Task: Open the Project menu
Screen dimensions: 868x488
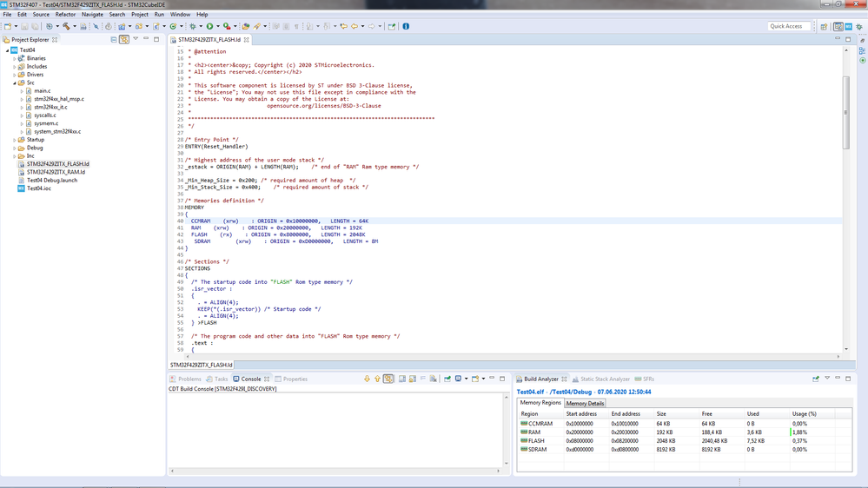Action: pyautogui.click(x=140, y=15)
